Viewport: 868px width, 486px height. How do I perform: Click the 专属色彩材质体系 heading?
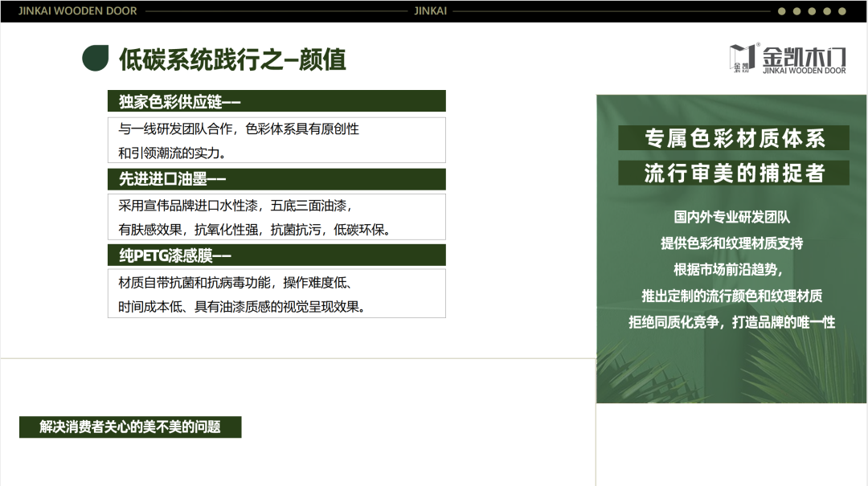[x=734, y=138]
